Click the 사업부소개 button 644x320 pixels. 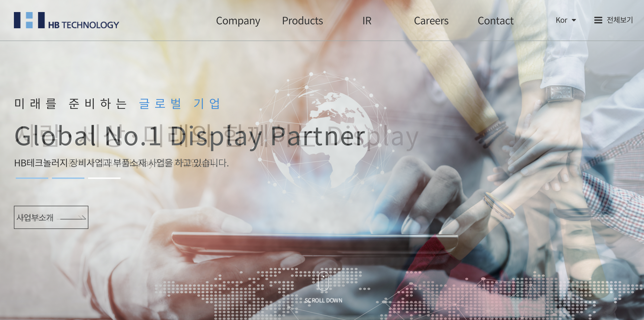pyautogui.click(x=51, y=217)
